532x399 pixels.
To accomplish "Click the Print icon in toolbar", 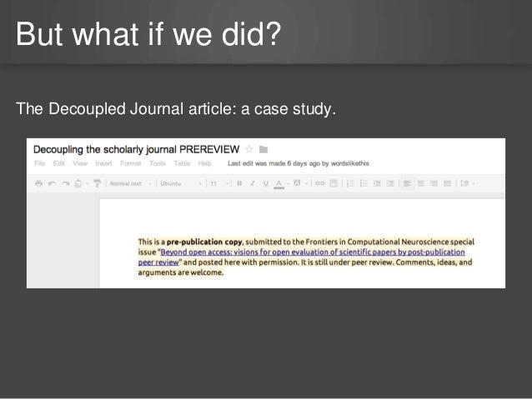I will pos(38,183).
